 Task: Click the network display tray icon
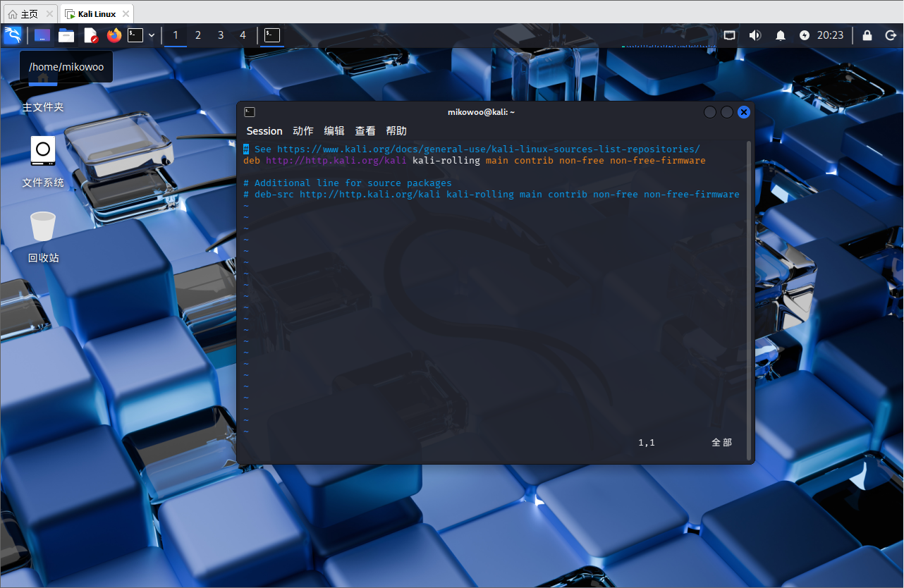point(730,35)
